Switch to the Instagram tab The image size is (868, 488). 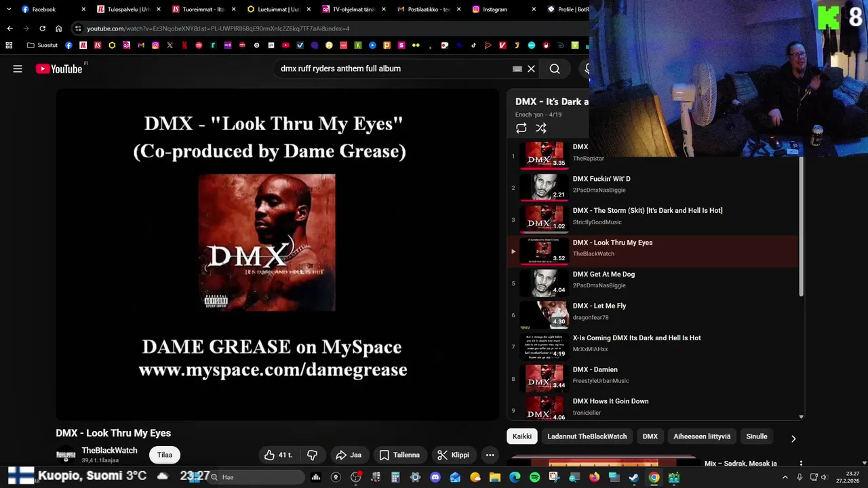click(x=504, y=9)
